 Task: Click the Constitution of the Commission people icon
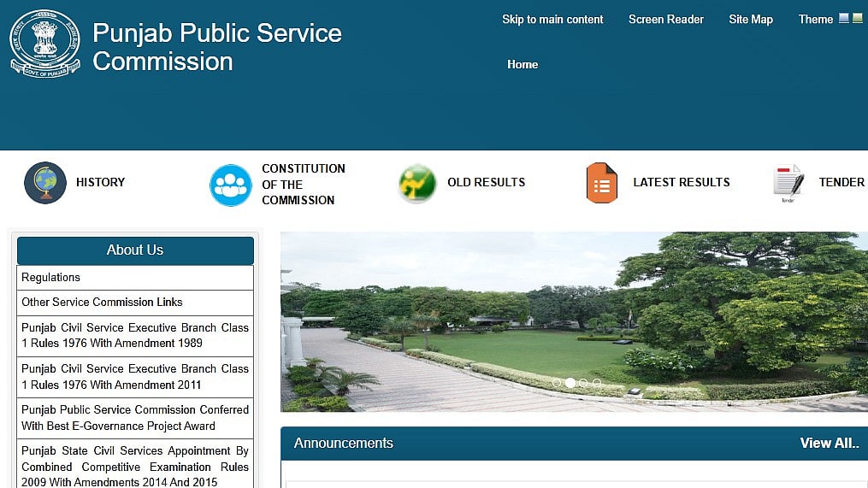(x=231, y=185)
